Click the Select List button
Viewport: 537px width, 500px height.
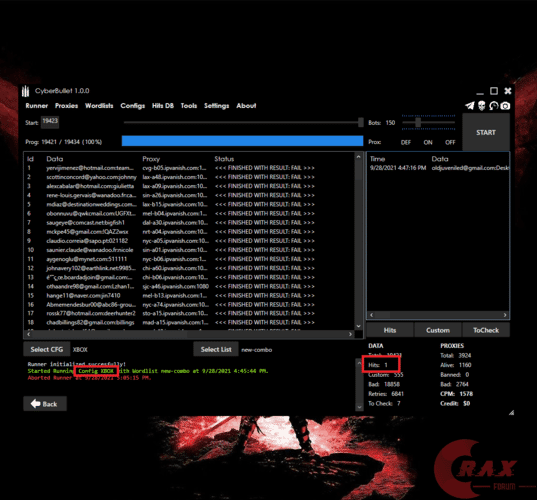coord(216,349)
